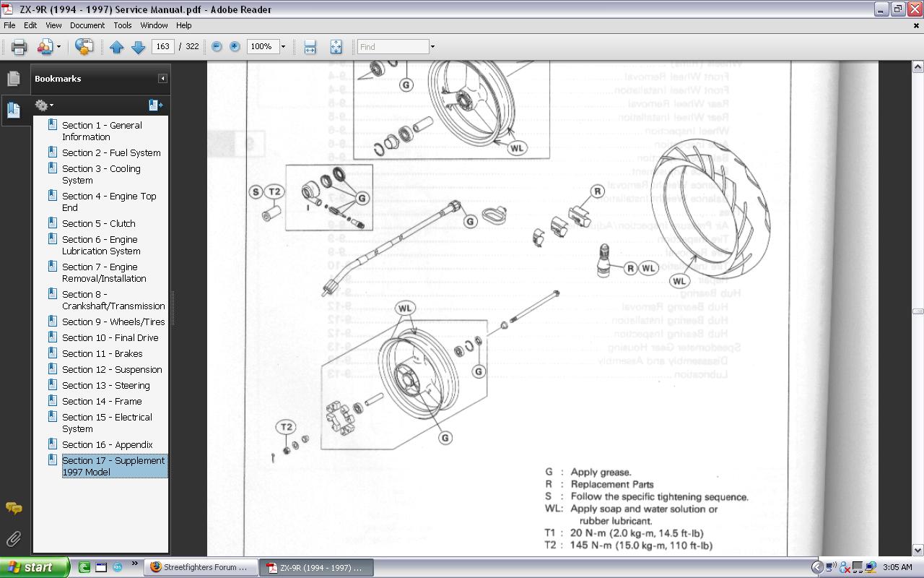Expand the Find options dropdown arrow
Viewport: 924px width, 578px height.
432,47
